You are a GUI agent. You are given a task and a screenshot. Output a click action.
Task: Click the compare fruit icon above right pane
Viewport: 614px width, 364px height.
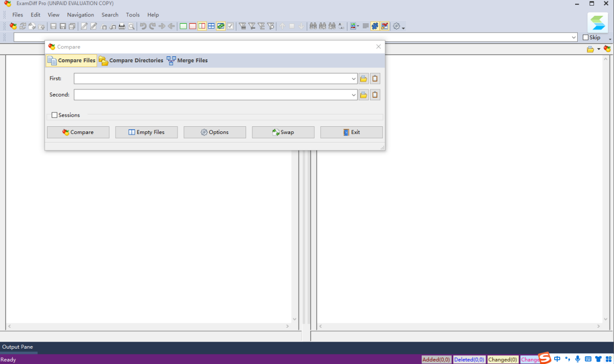(x=607, y=49)
